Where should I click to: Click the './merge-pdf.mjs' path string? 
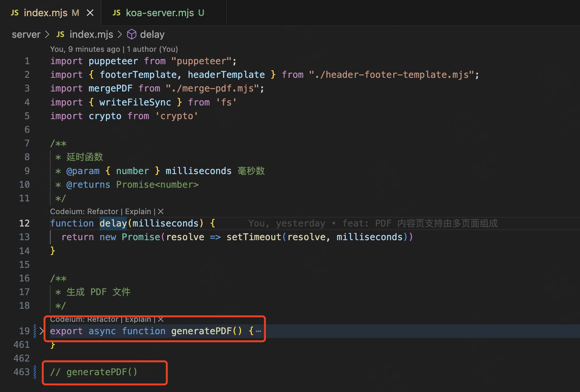(212, 88)
